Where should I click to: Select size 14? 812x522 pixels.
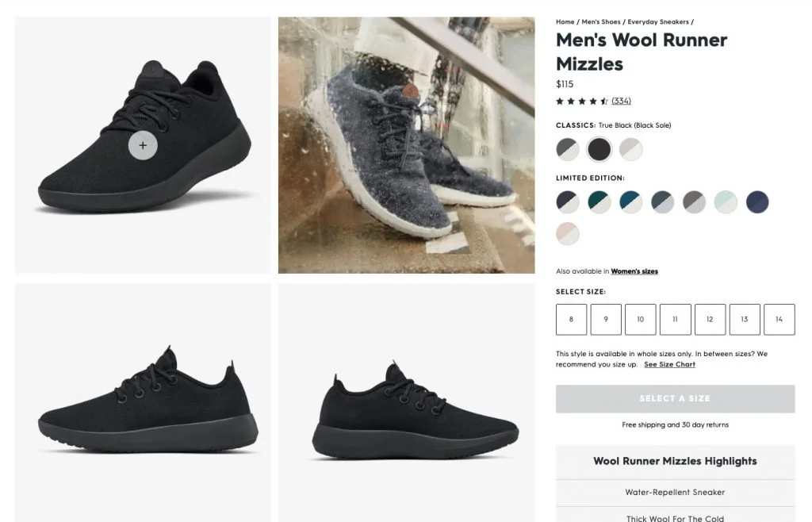(779, 319)
